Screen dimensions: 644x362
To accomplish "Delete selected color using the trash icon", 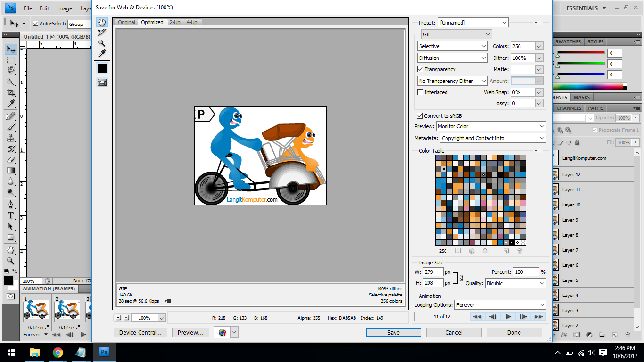I will (x=519, y=250).
